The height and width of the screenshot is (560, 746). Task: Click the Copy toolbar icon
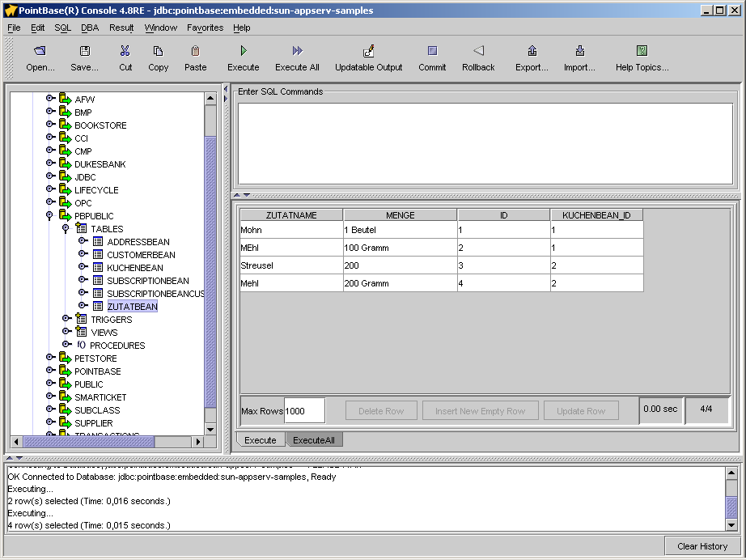[x=158, y=50]
